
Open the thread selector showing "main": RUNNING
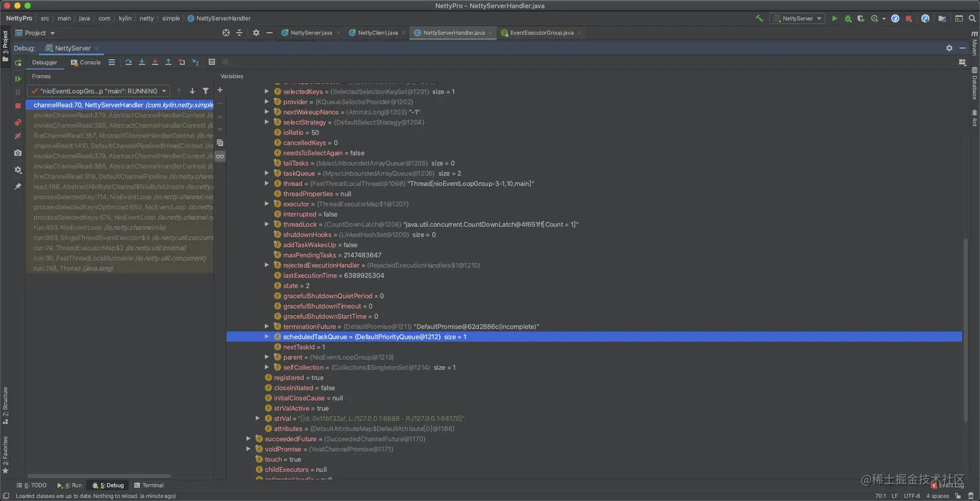tap(99, 91)
